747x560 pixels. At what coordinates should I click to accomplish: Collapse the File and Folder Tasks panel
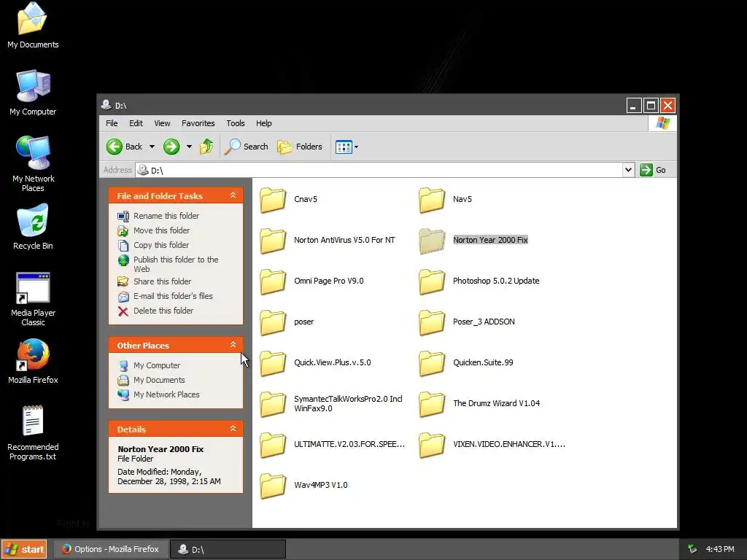tap(233, 195)
